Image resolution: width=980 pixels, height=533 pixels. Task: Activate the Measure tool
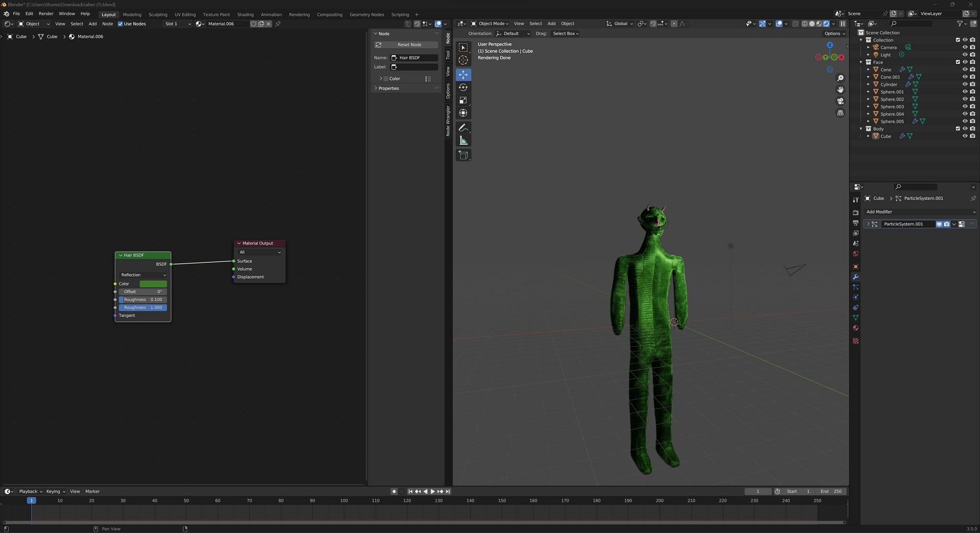[463, 141]
